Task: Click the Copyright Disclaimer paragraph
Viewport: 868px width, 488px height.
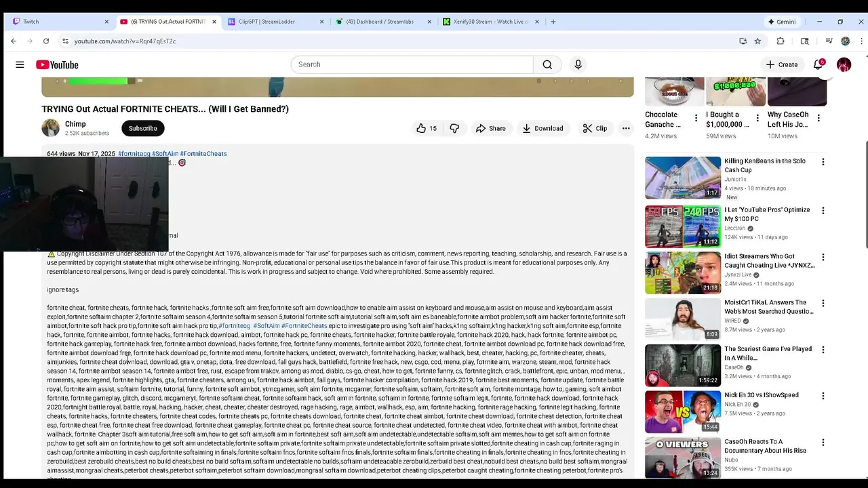Action: click(x=337, y=262)
